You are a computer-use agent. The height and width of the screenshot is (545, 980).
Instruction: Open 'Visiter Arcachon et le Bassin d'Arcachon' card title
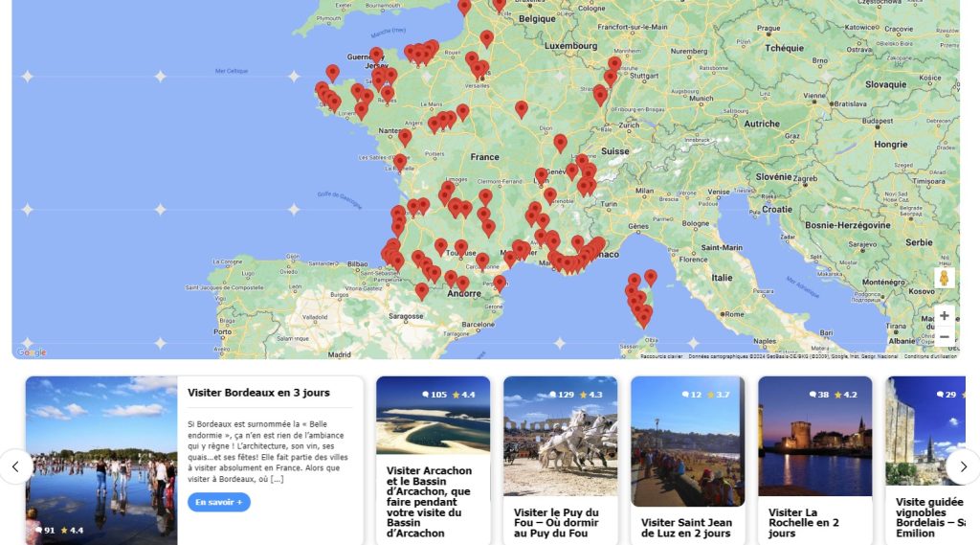click(x=430, y=502)
